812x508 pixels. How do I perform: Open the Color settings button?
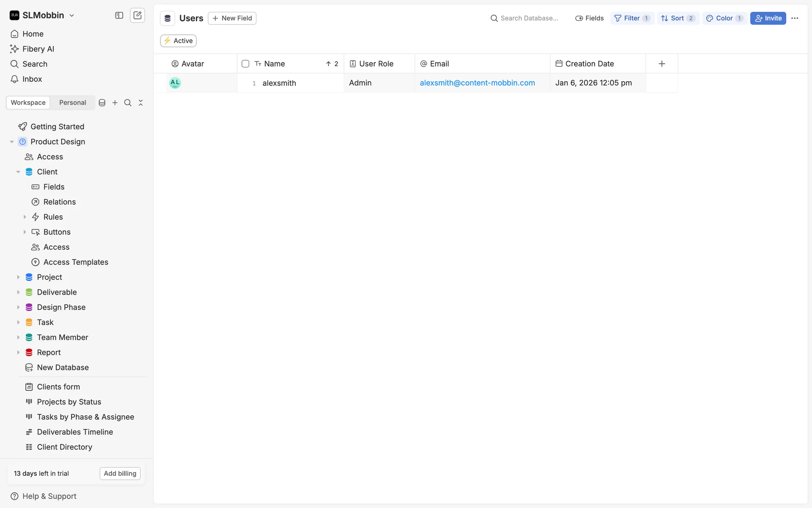[724, 18]
